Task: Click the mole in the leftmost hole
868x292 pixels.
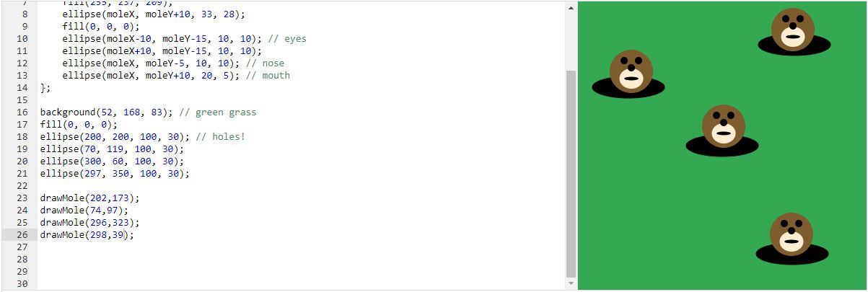Action: [631, 71]
